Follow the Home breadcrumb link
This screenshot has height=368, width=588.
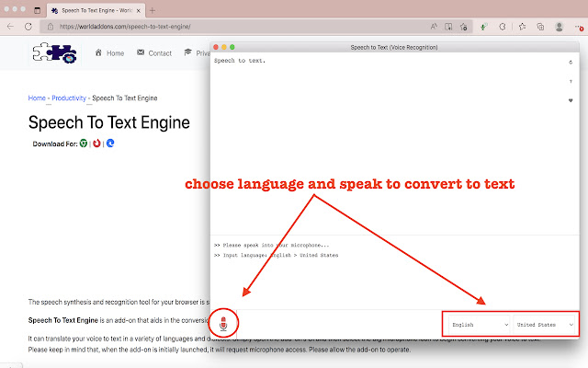[37, 98]
